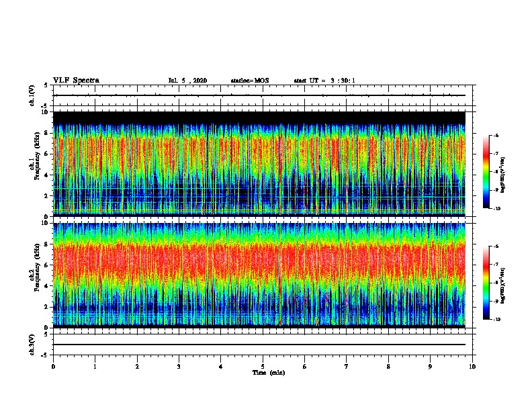532x411 pixels.
Task: Click the ch.2 spectrogram plot
Action: pyautogui.click(x=259, y=275)
